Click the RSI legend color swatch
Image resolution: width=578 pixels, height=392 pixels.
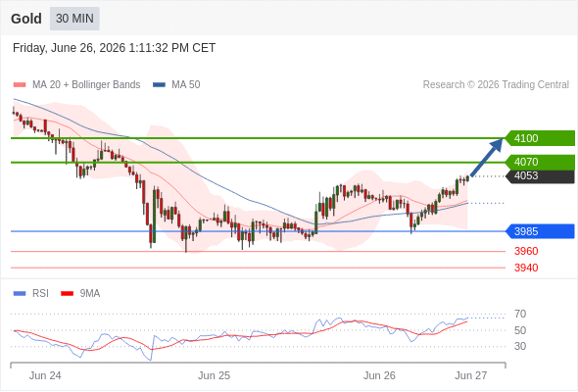click(x=20, y=294)
